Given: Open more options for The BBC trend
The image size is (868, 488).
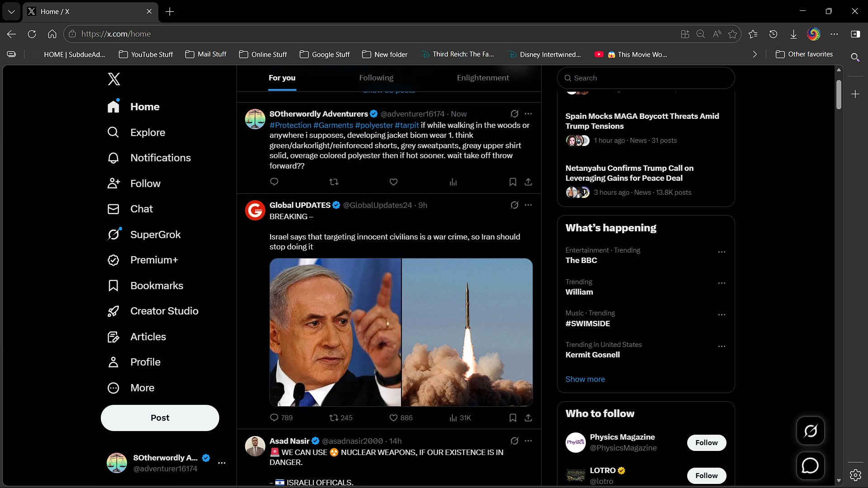Looking at the screenshot, I should pos(722,252).
